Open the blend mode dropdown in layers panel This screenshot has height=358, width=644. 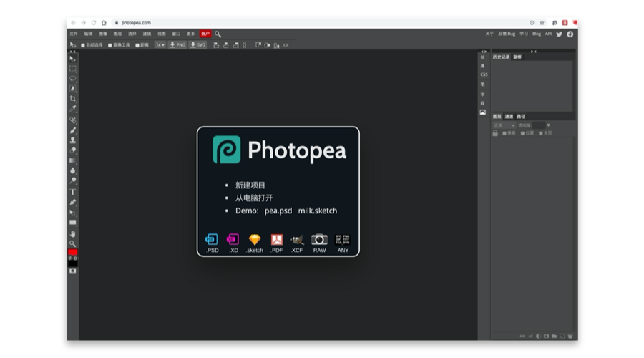(504, 125)
